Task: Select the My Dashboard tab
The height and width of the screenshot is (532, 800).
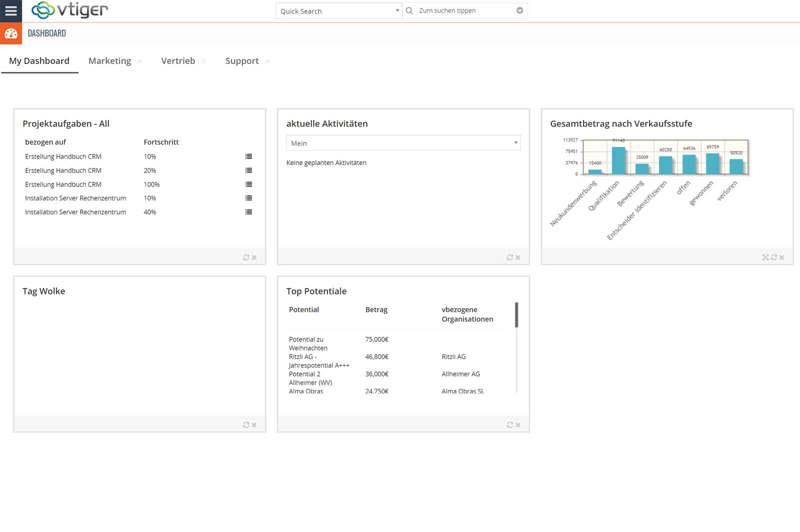Action: coord(39,60)
